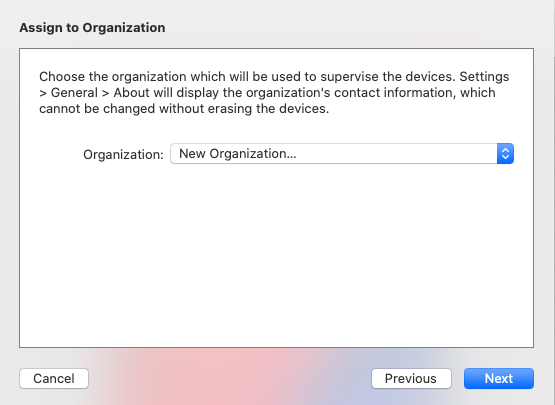Click the Organization: field label
555x405 pixels.
123,154
